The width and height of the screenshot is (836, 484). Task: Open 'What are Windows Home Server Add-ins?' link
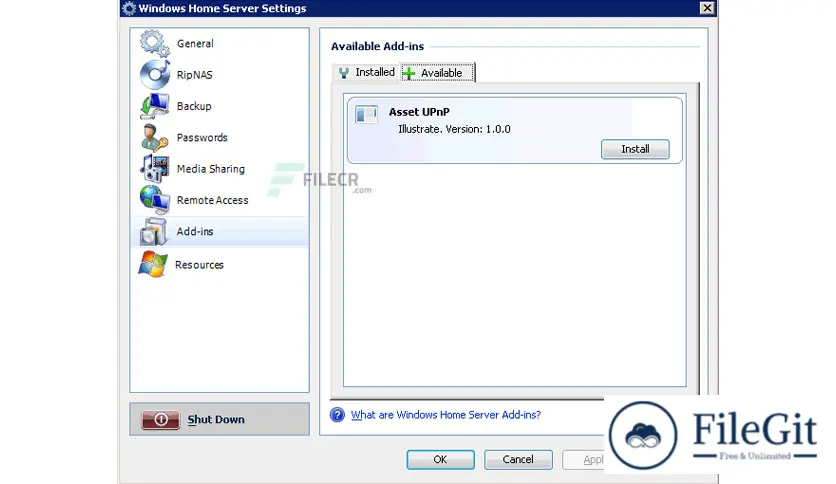coord(446,415)
